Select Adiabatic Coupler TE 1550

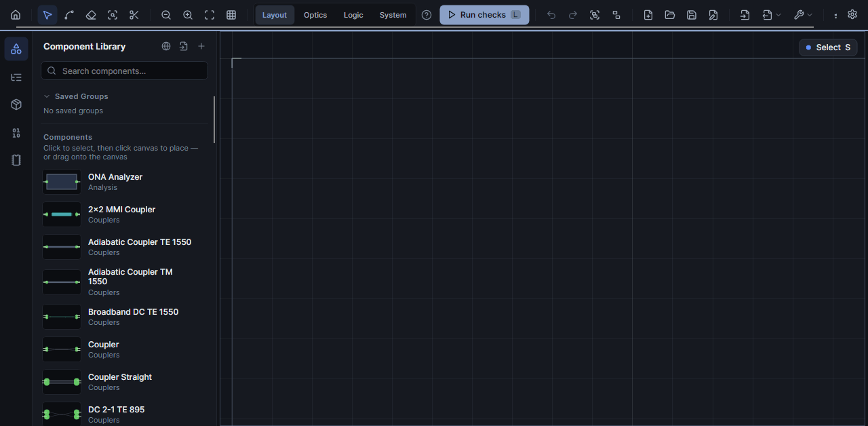click(124, 247)
